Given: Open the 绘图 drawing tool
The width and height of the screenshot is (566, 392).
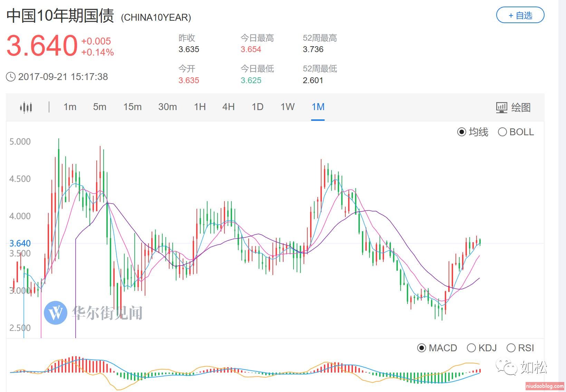Looking at the screenshot, I should pos(513,107).
